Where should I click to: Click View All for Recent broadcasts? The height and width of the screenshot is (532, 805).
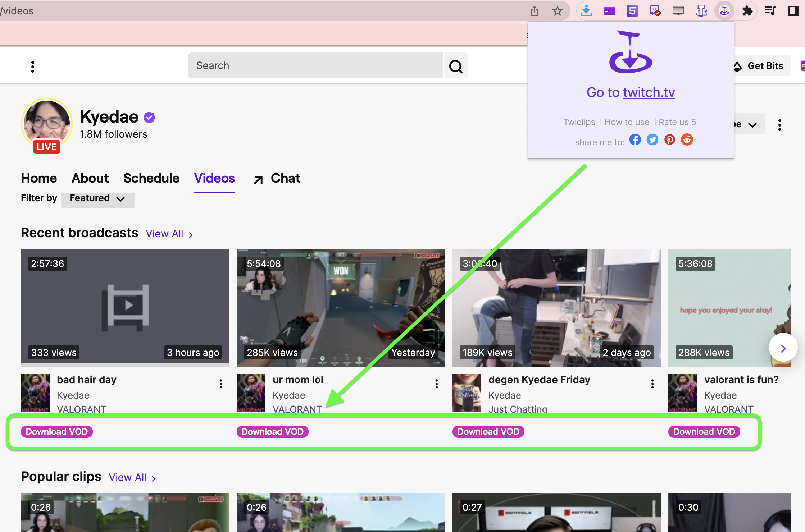(x=169, y=234)
